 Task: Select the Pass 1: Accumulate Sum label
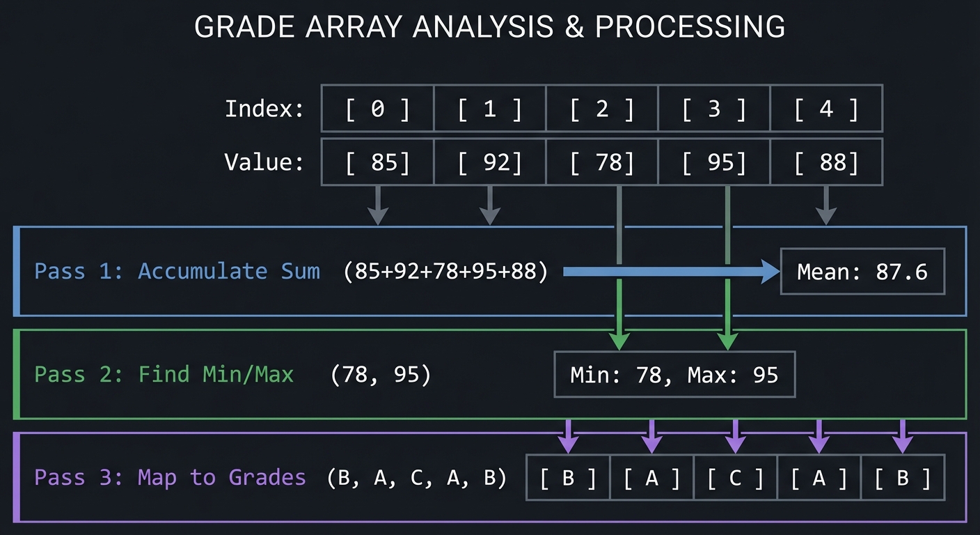click(x=177, y=271)
